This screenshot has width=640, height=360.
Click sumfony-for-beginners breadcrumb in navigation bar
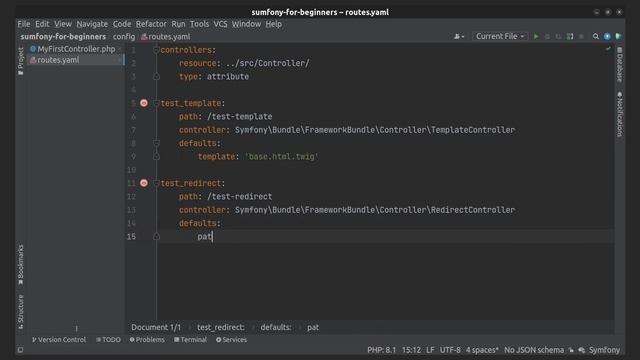(63, 37)
